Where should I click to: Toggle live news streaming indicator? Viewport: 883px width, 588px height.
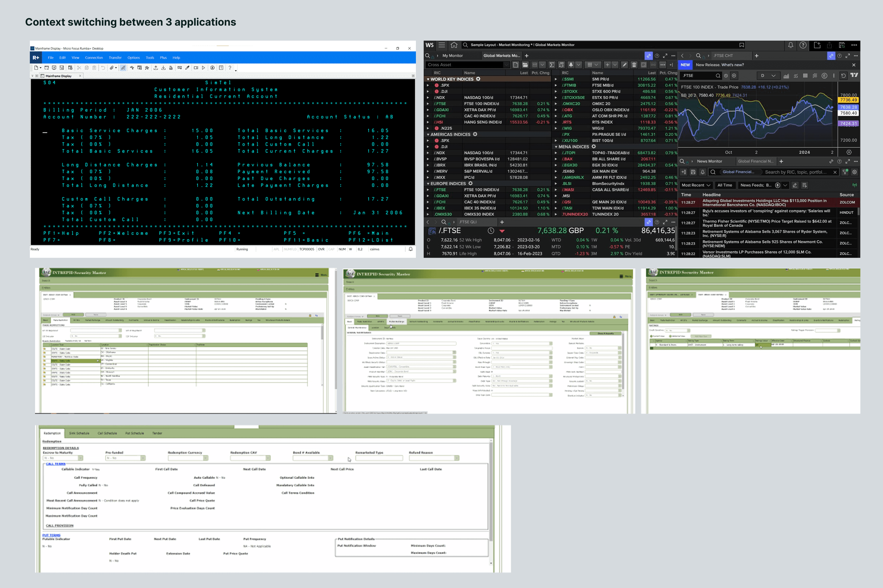(x=854, y=185)
